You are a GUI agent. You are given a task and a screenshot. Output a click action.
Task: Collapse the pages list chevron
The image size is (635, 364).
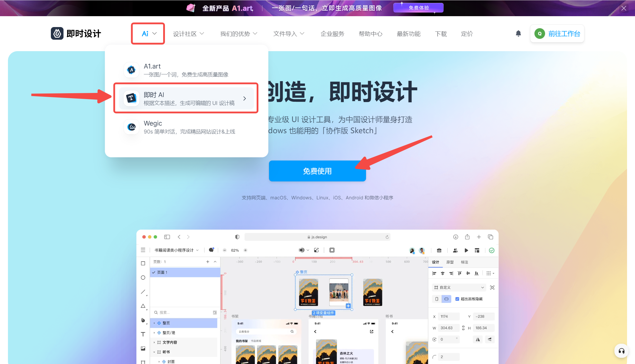pos(215,262)
